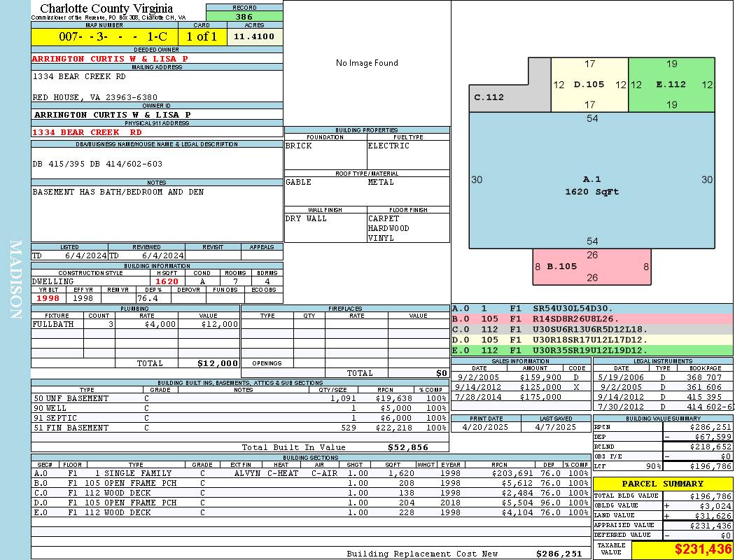Click the green record number 386
The width and height of the screenshot is (735, 560).
click(244, 16)
